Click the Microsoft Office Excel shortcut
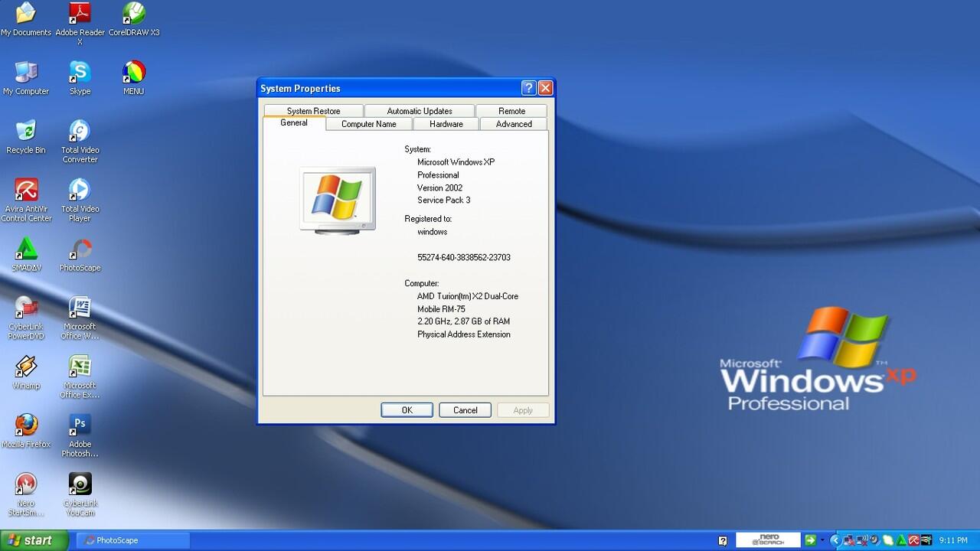This screenshot has width=980, height=551. [x=80, y=377]
